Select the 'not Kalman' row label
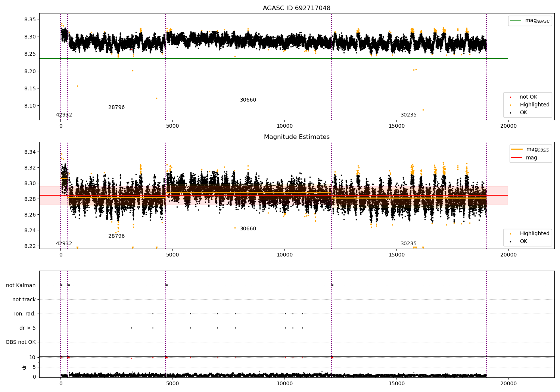 tap(21, 285)
